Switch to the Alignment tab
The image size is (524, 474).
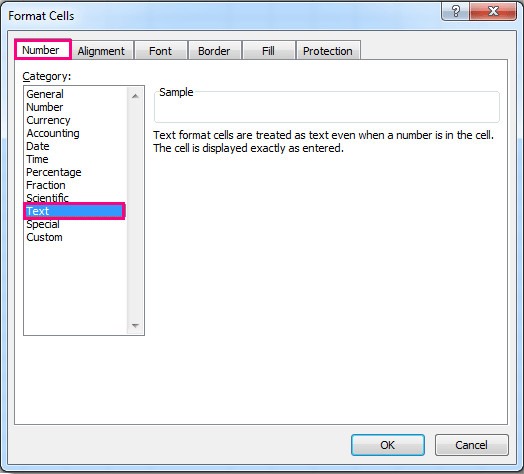(x=101, y=51)
